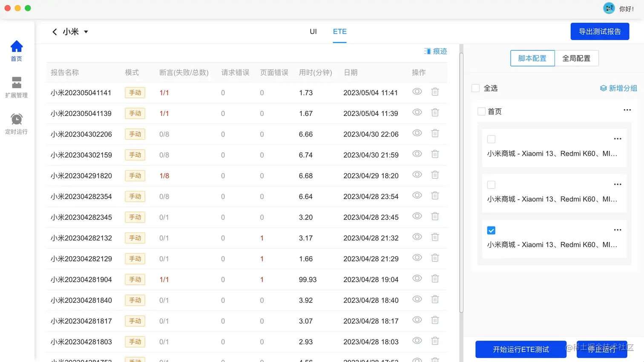Click the 导出测试报告 button

point(599,31)
